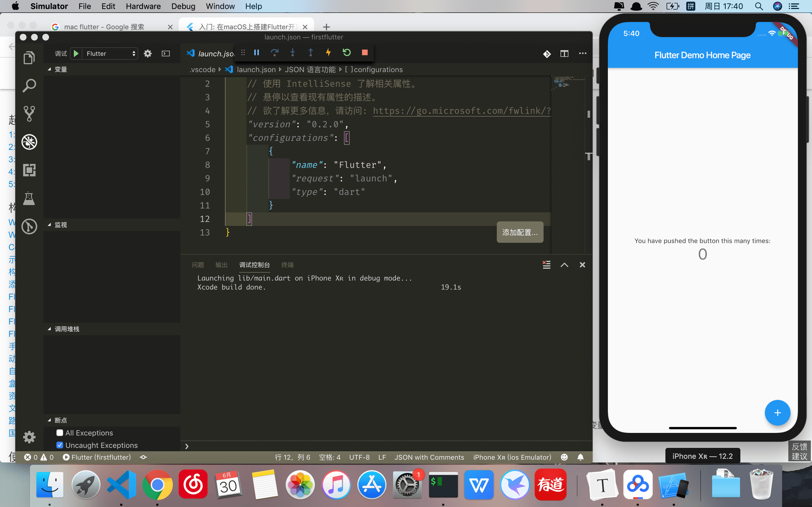Switch to the 终端 panel tab
Screen dimensions: 812x507
pos(287,265)
